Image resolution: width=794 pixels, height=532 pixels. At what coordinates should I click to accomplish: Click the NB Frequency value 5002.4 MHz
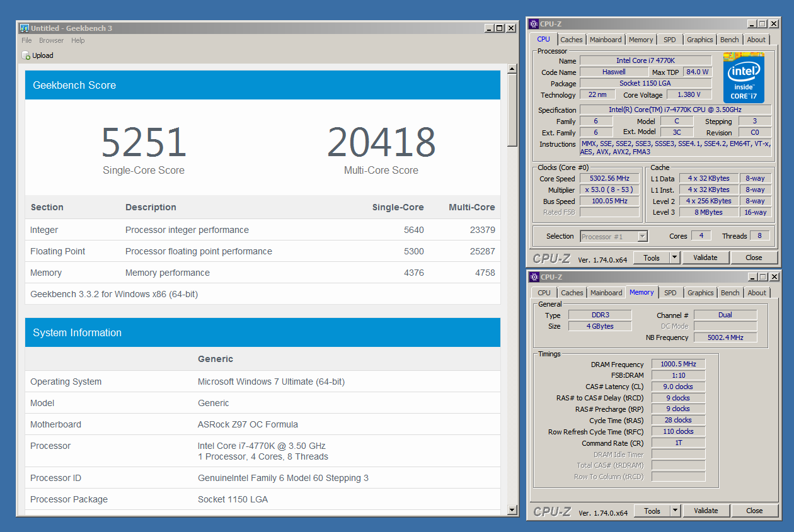pyautogui.click(x=725, y=337)
